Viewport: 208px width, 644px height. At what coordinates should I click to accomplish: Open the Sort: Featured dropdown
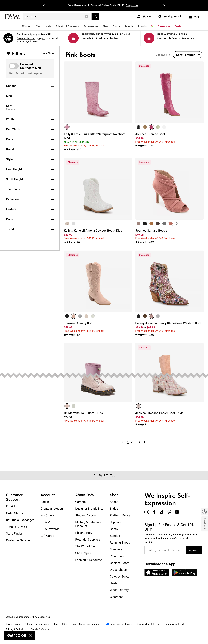click(x=187, y=55)
